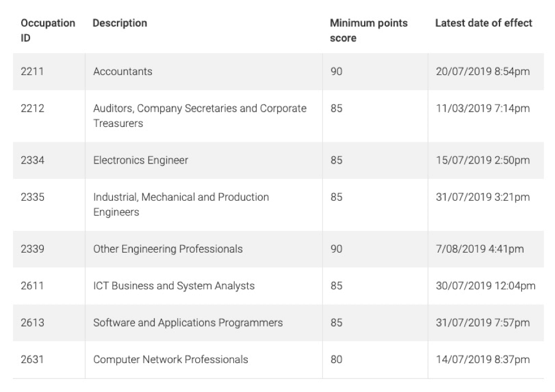Click ICT Business and System Analysts

coord(174,286)
